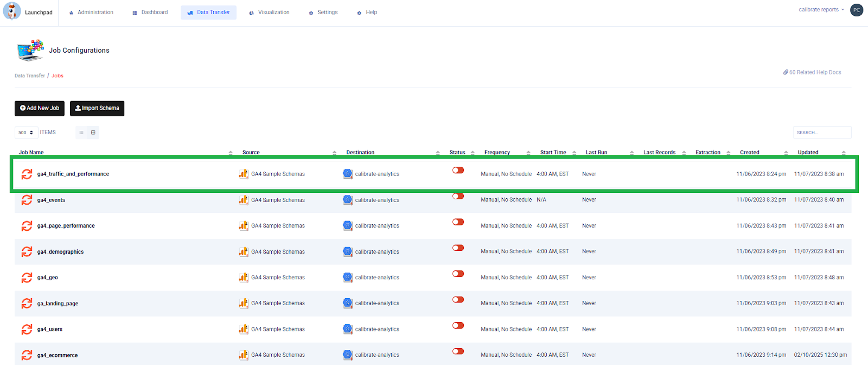Open the Settings menu
Image resolution: width=868 pixels, height=365 pixels.
click(x=323, y=12)
